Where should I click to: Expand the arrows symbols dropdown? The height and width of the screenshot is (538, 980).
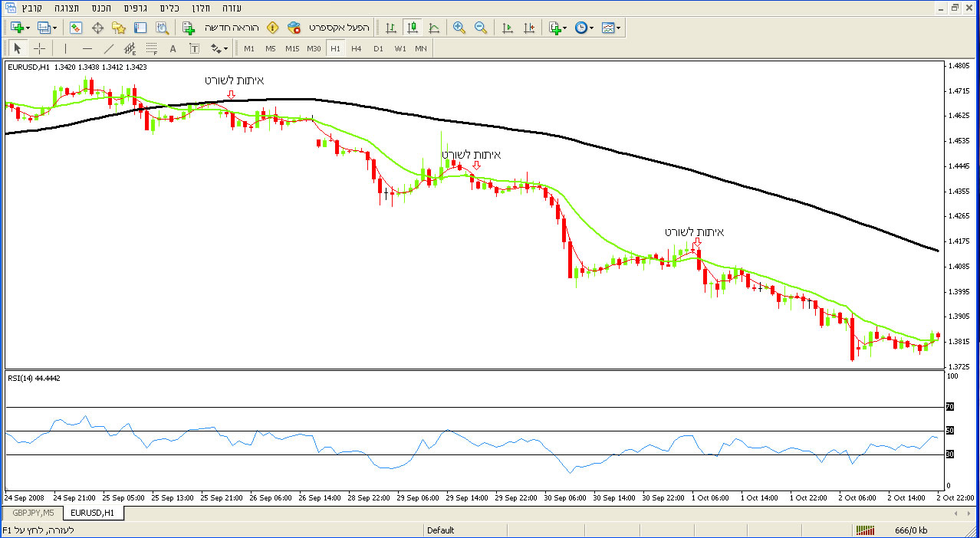tap(225, 48)
